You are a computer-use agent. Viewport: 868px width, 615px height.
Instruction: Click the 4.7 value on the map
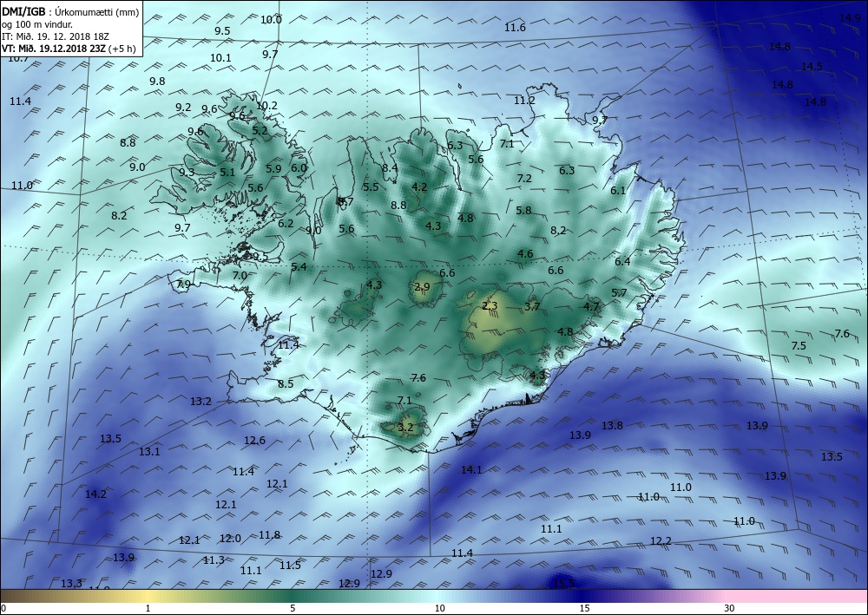[591, 306]
